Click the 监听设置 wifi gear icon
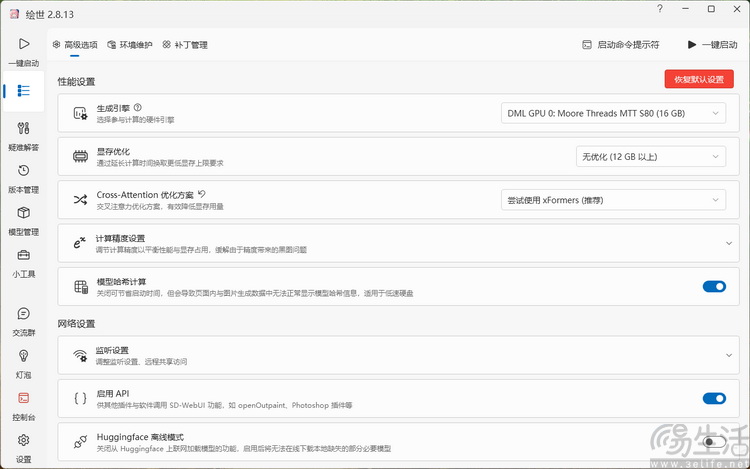Image resolution: width=750 pixels, height=469 pixels. tap(80, 355)
